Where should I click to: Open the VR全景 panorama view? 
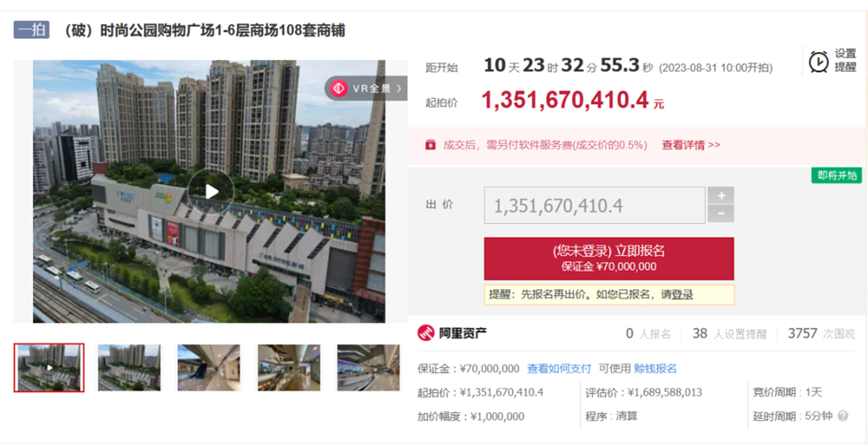tap(366, 88)
